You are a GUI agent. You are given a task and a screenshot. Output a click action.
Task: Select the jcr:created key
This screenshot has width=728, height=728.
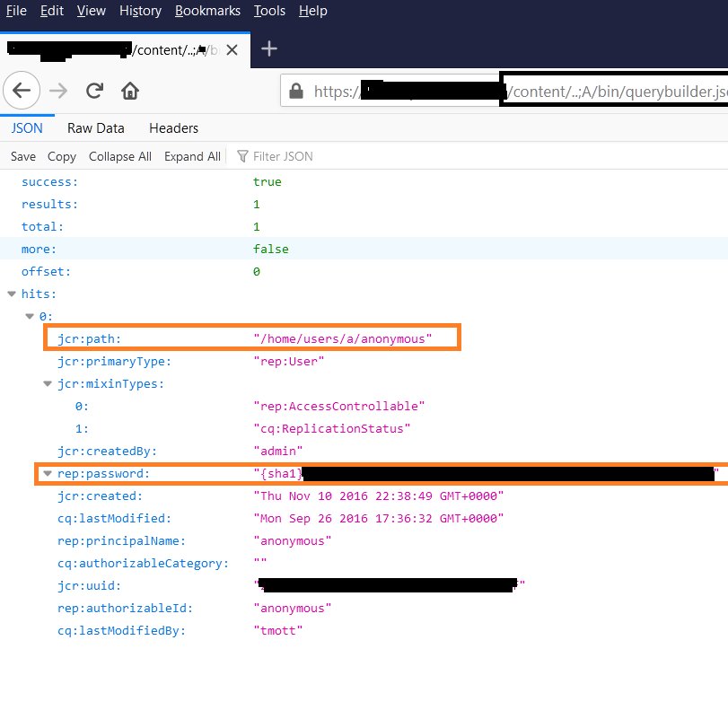(100, 496)
